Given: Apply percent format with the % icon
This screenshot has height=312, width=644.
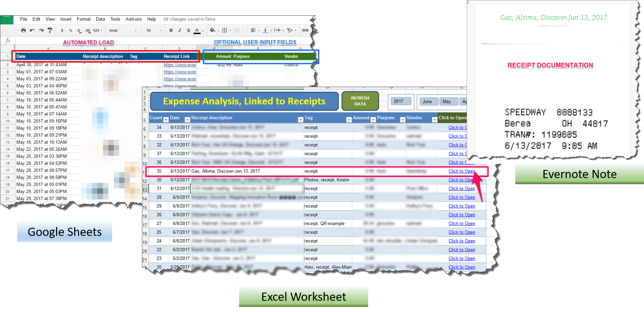Looking at the screenshot, I should (71, 31).
